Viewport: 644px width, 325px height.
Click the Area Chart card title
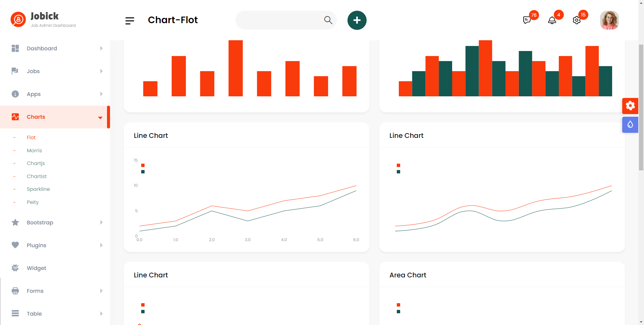(x=408, y=275)
